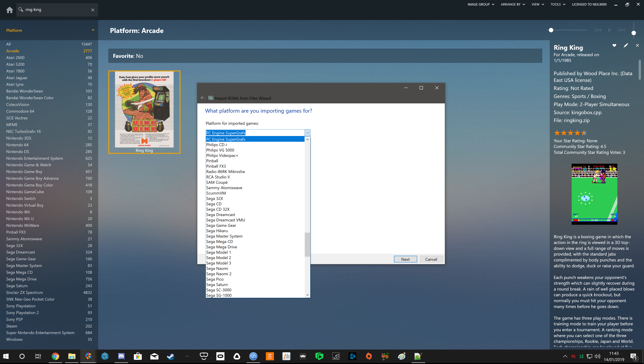644x364 pixels.
Task: Open the Tools menu
Action: (x=558, y=4)
